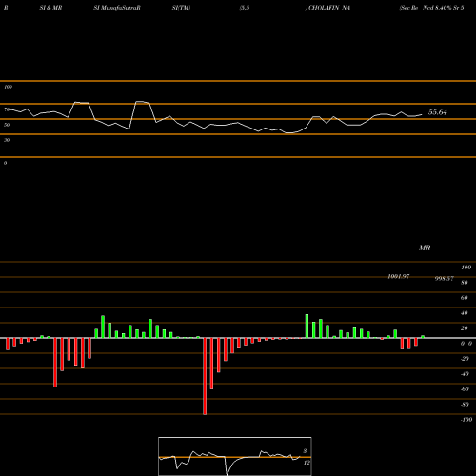This screenshot has height=476, width=476.
Task: Click the CHOLAFIN_NA symbol in the header
Action: coord(329,8)
